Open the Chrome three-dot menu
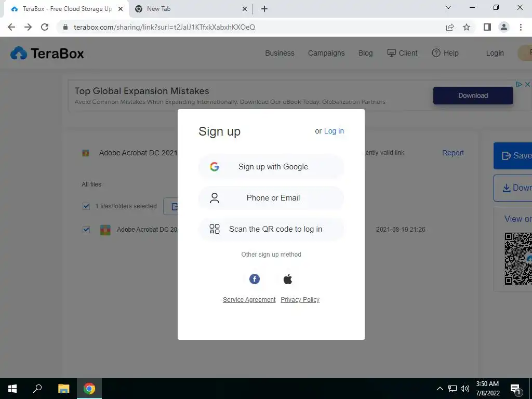Screen dimensions: 532x399 (521, 27)
